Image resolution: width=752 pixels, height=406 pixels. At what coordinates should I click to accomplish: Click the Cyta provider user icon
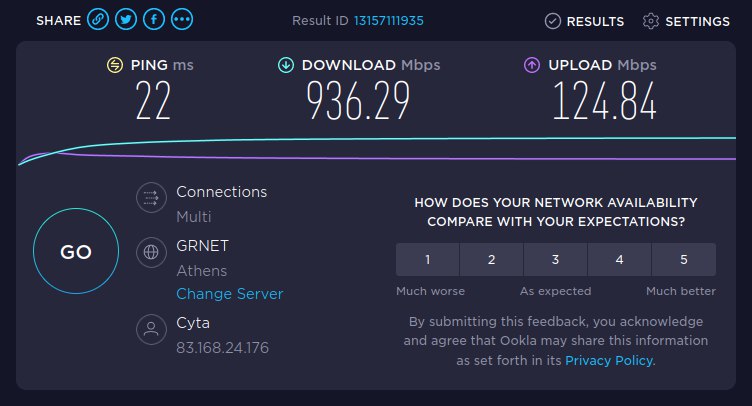(151, 329)
